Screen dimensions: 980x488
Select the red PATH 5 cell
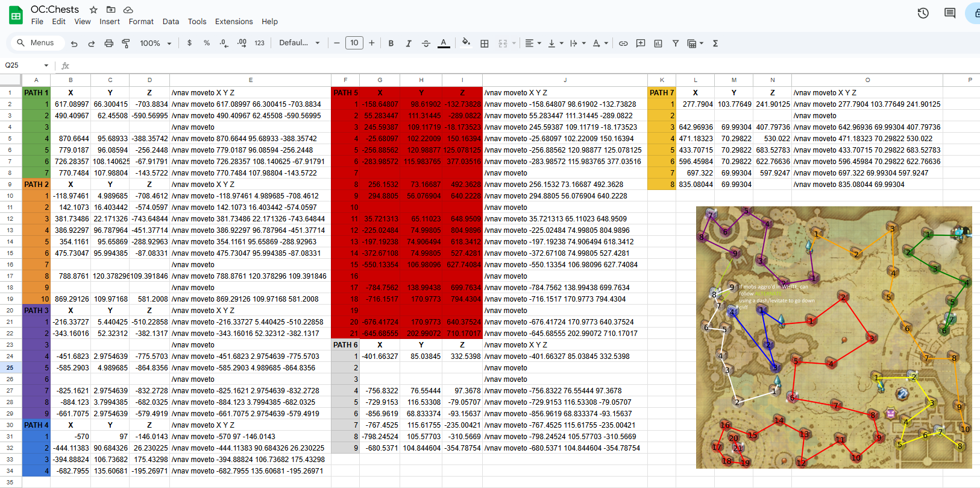[x=345, y=93]
